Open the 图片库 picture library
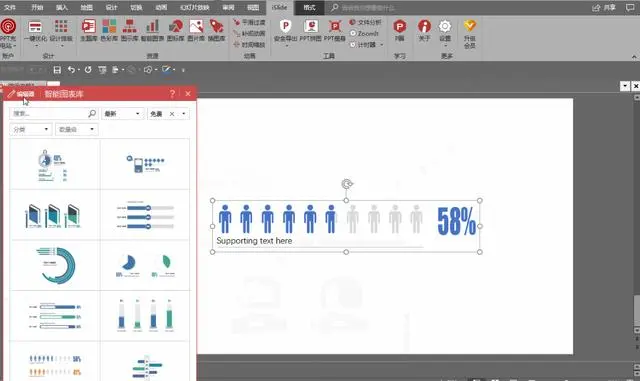Image resolution: width=640 pixels, height=381 pixels. pos(196,30)
